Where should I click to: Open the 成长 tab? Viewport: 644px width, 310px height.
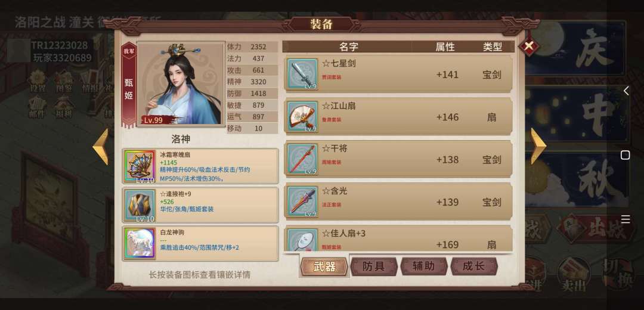pos(474,266)
